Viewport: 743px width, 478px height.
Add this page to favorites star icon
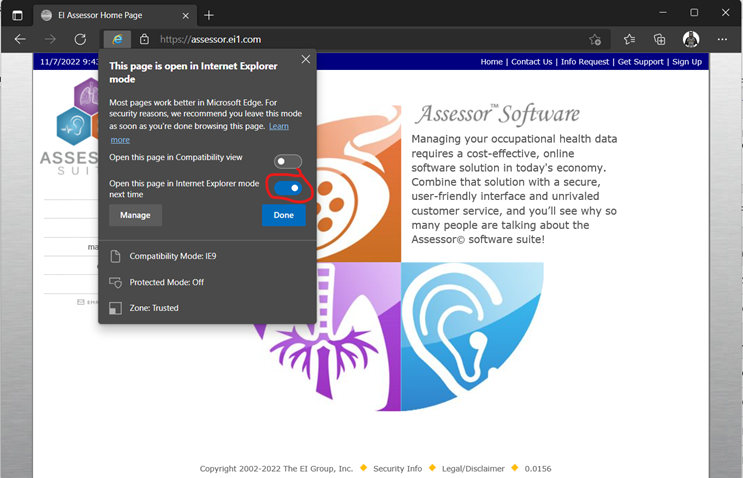point(595,39)
